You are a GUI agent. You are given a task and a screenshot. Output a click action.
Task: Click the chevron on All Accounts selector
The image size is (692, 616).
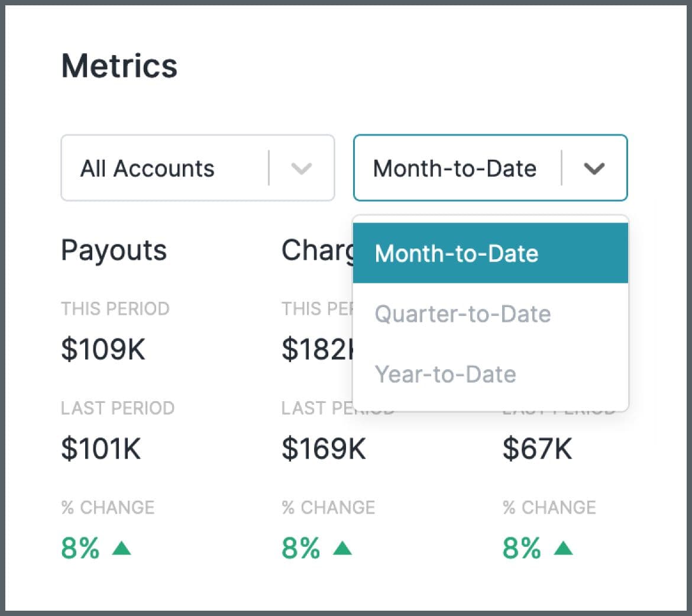pyautogui.click(x=301, y=168)
